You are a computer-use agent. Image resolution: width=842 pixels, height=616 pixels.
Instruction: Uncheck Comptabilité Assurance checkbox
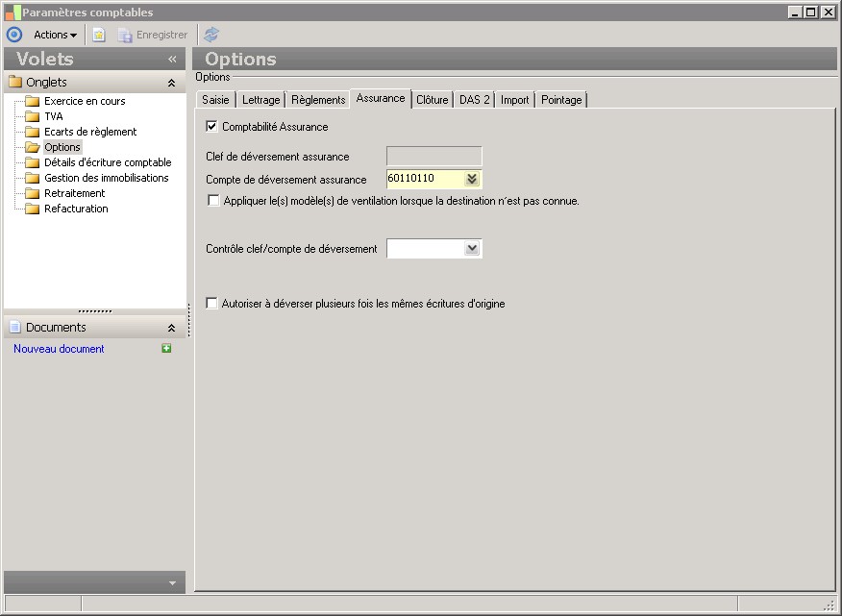click(x=211, y=127)
